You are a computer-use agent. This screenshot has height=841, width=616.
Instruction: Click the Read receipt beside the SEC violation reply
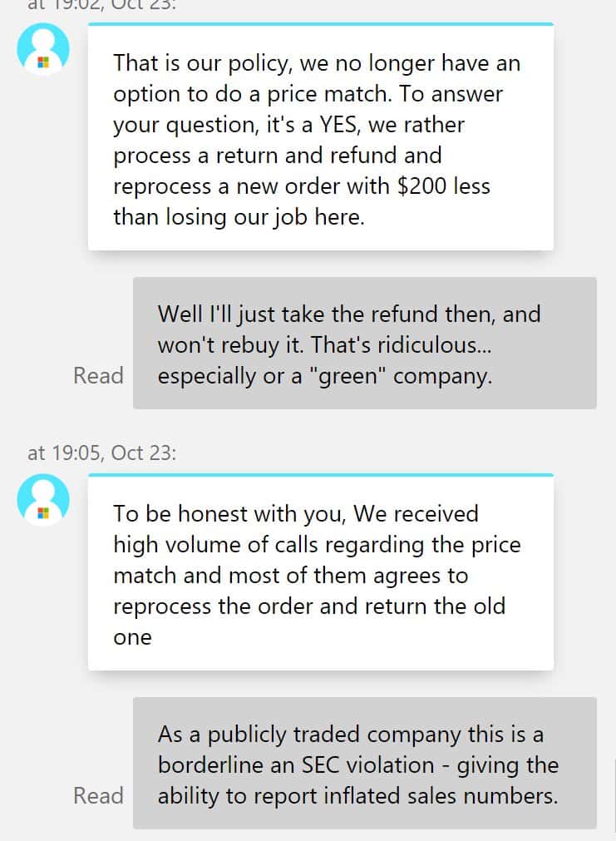point(98,795)
